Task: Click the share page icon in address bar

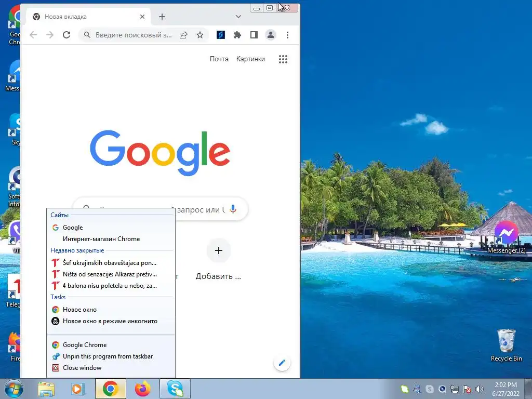Action: pyautogui.click(x=183, y=35)
